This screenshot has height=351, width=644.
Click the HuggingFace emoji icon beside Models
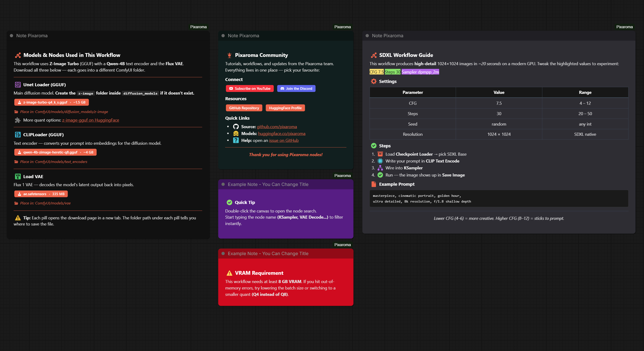(x=236, y=133)
